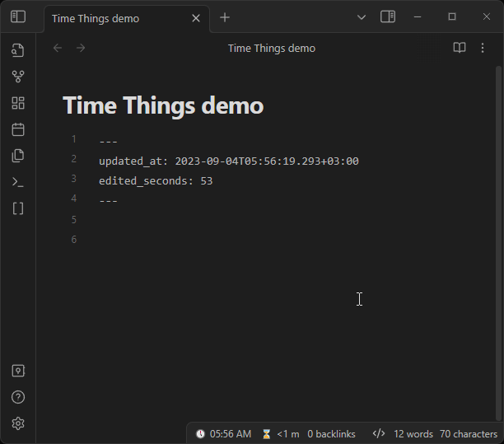Click the square brackets ribbon icon
504x444 pixels.
coord(18,208)
